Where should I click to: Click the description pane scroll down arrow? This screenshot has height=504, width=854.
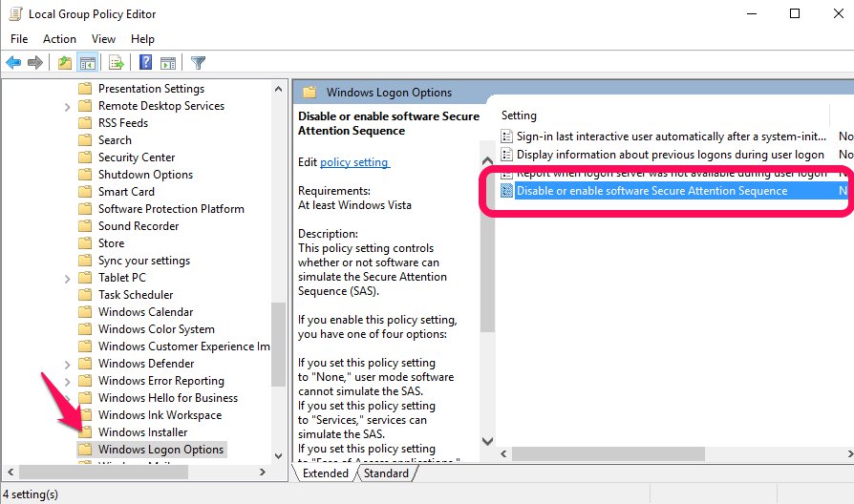click(487, 441)
